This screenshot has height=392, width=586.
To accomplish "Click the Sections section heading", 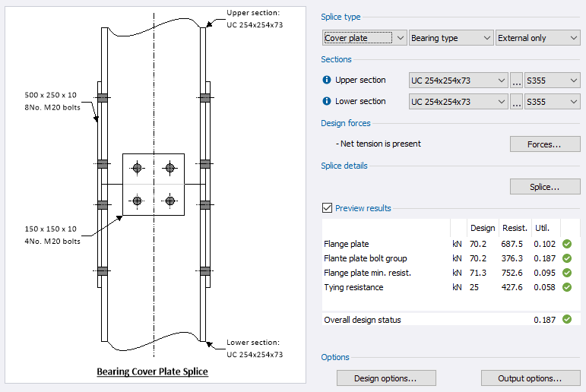I will point(336,59).
